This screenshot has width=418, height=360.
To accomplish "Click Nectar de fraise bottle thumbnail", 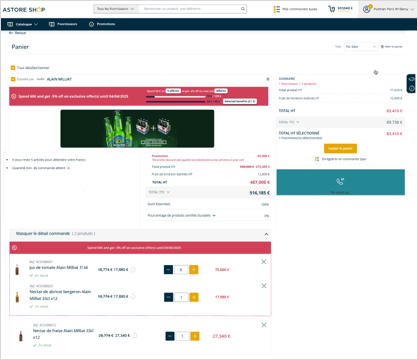I will [x=21, y=336].
